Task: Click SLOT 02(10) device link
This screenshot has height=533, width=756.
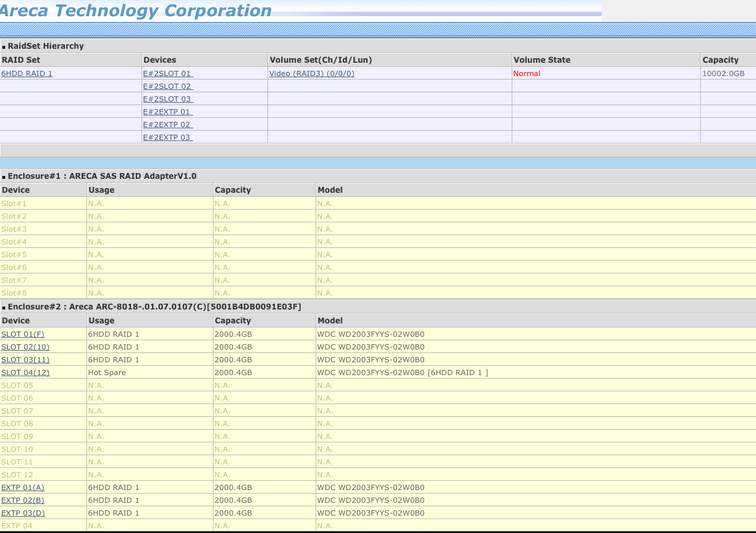Action: pos(26,347)
